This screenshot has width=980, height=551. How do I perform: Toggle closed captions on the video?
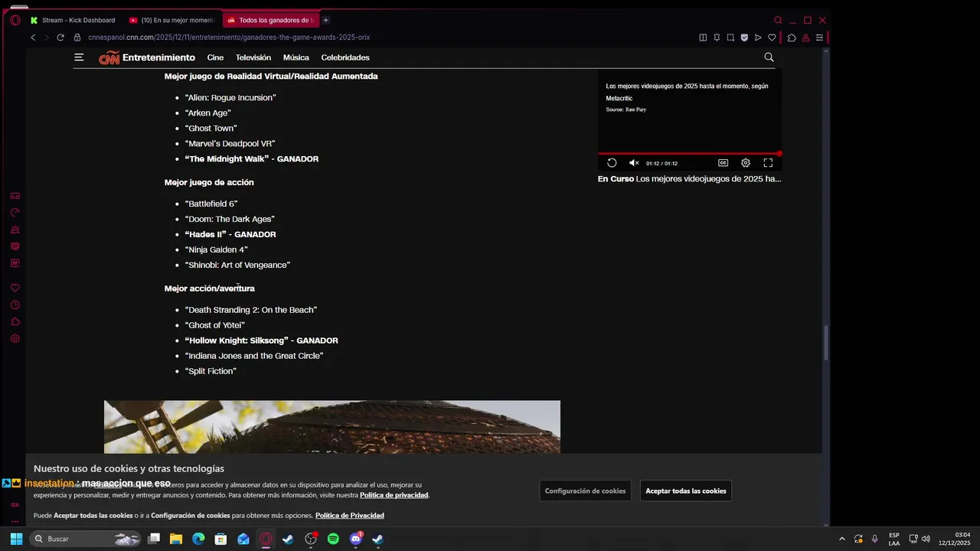click(x=723, y=163)
